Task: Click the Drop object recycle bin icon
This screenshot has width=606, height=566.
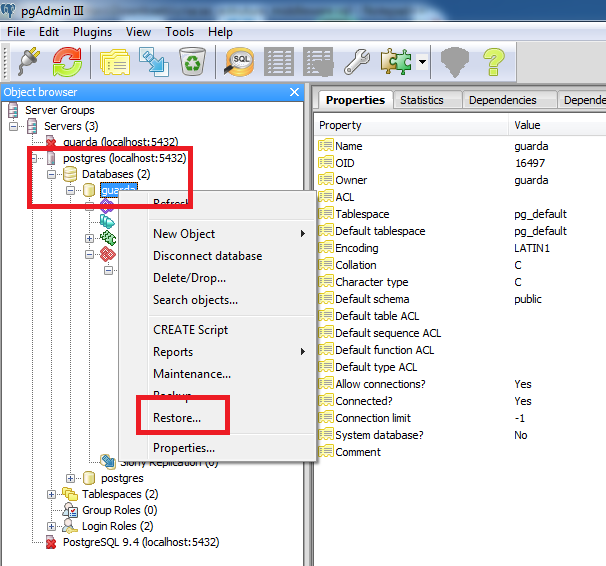Action: [192, 61]
